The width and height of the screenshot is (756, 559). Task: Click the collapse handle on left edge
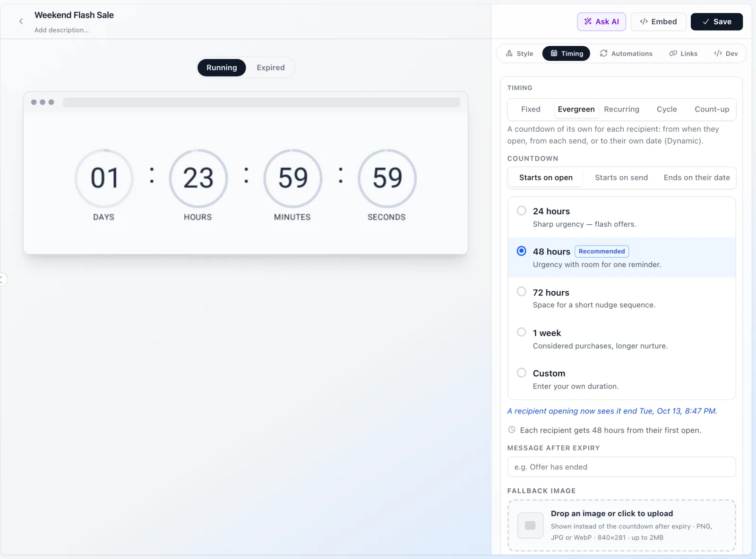click(2, 279)
